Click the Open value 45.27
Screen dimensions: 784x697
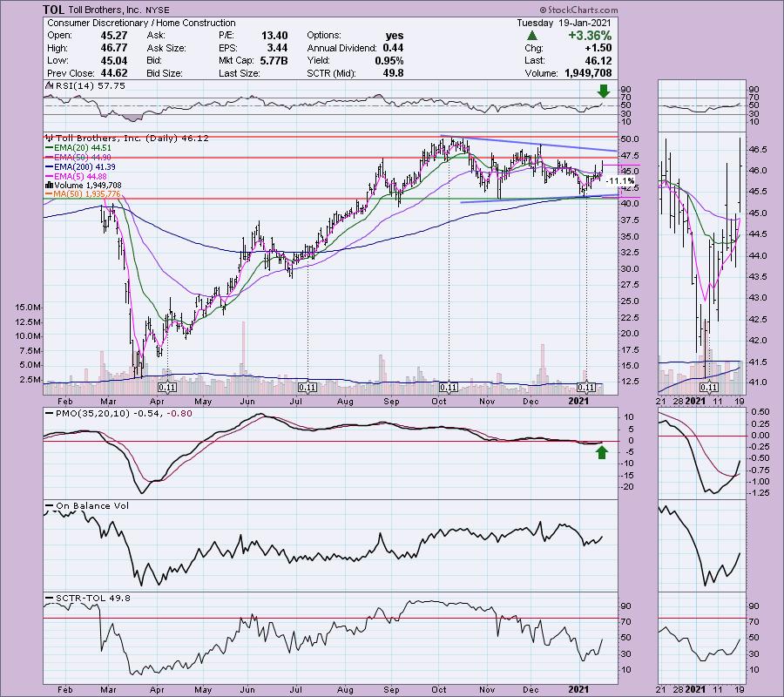pos(114,36)
